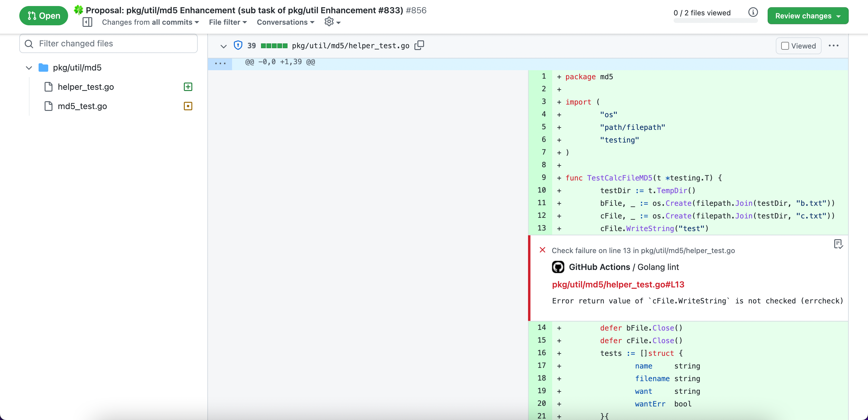Image resolution: width=868 pixels, height=420 pixels.
Task: Select md5_test.go in the file tree
Action: click(x=82, y=106)
